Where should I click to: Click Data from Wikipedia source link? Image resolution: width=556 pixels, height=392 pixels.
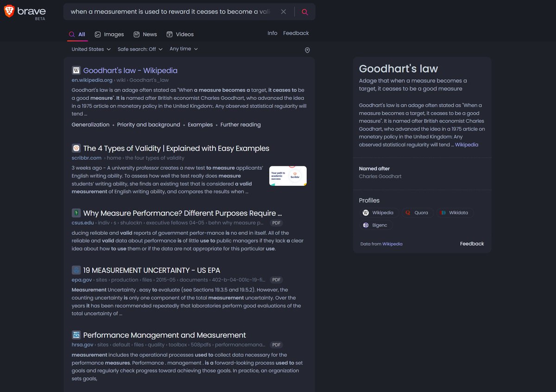(392, 244)
